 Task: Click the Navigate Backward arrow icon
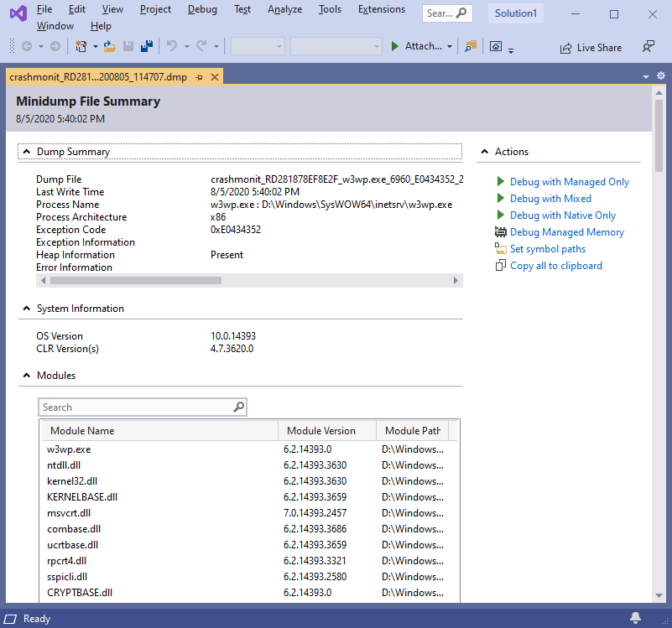[26, 47]
